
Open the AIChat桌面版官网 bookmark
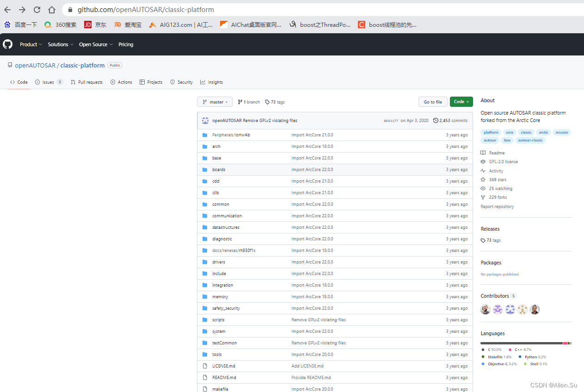(251, 25)
